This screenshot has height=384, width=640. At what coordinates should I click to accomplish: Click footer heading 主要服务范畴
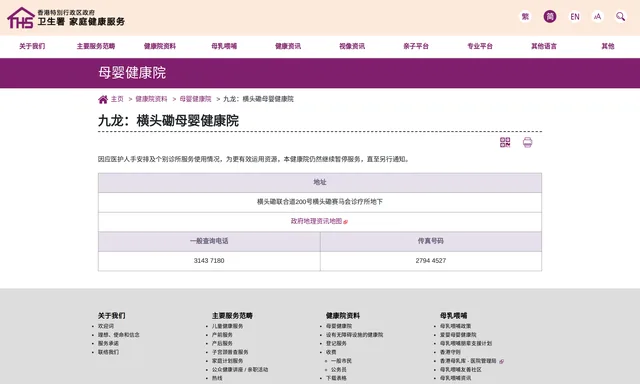click(x=232, y=315)
